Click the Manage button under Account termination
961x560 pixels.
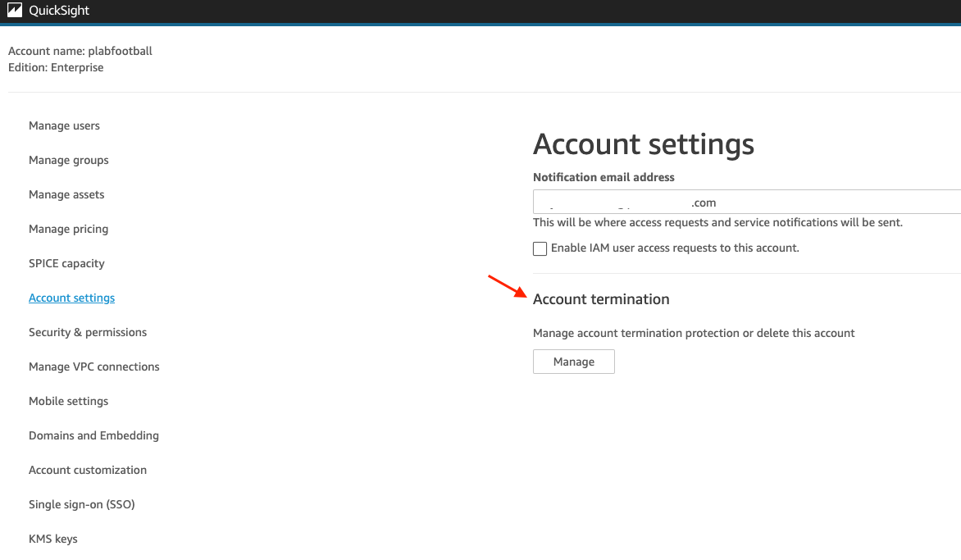click(574, 362)
